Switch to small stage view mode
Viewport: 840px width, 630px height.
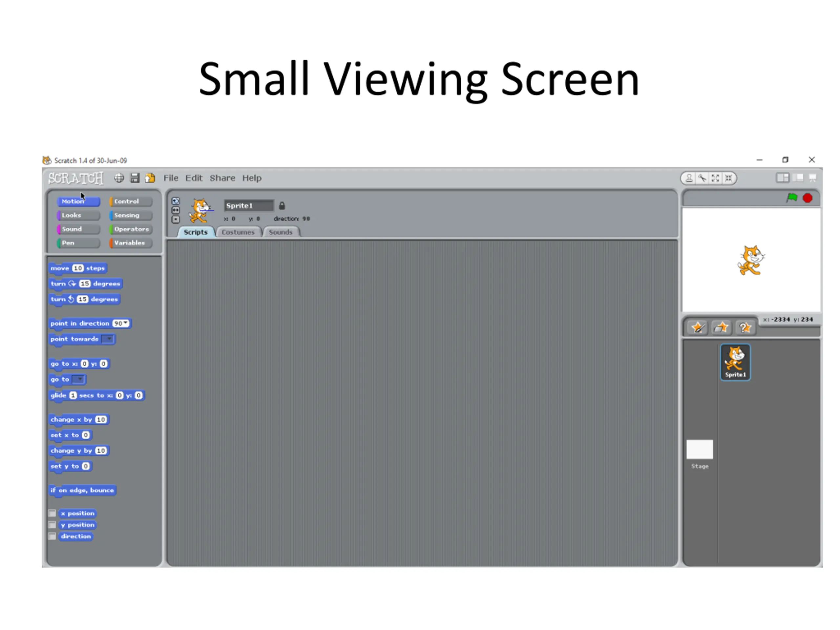point(783,178)
